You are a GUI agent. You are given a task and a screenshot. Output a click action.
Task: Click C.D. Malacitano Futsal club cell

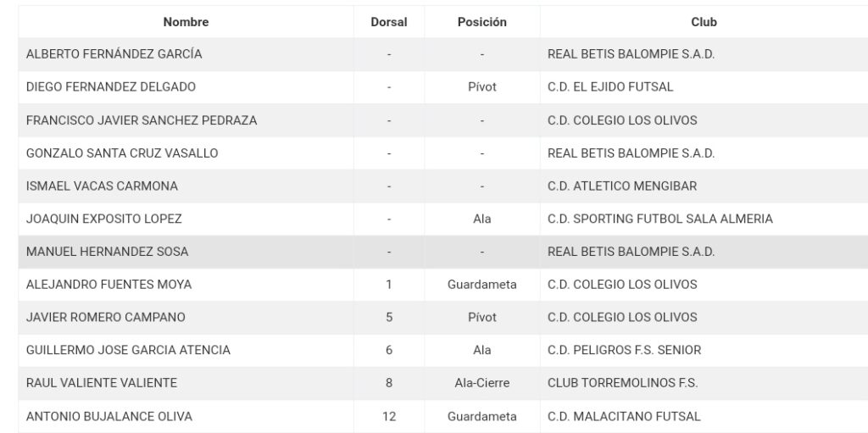704,416
